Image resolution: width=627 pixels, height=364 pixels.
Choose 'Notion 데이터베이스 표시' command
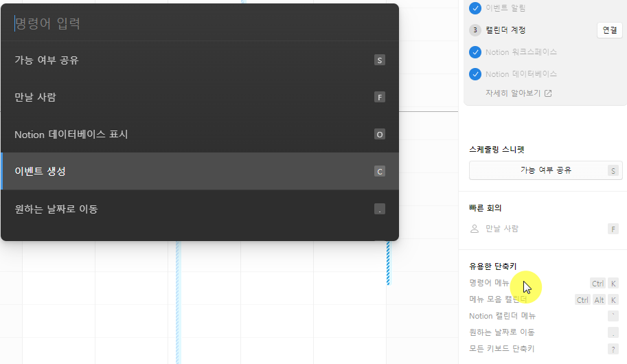coord(200,135)
